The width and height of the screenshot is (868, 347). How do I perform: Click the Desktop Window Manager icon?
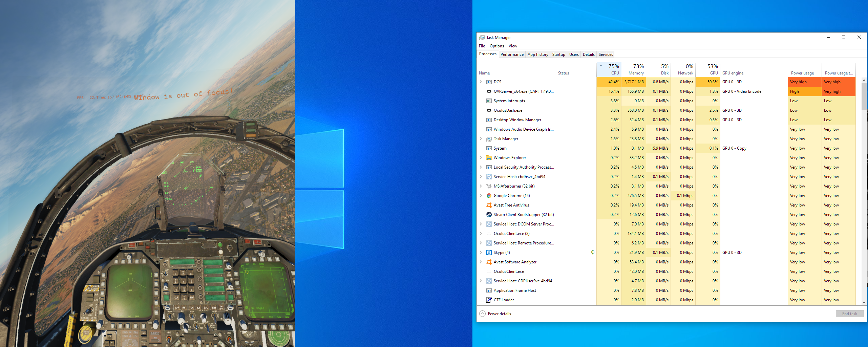489,120
